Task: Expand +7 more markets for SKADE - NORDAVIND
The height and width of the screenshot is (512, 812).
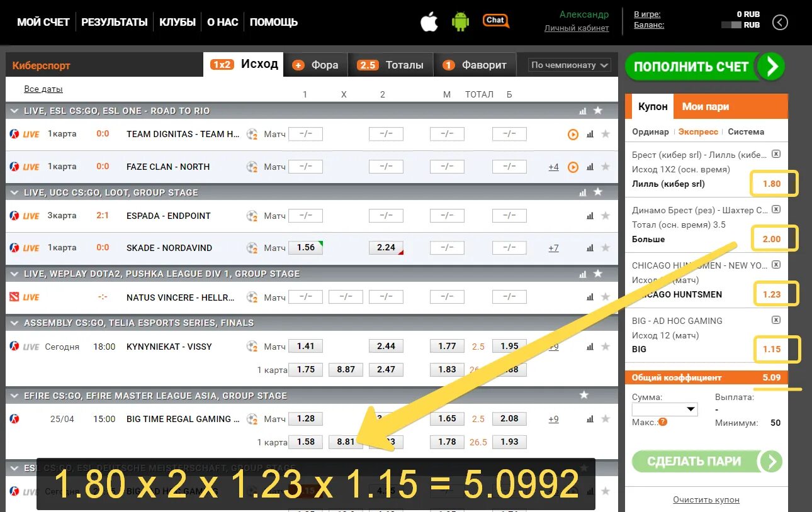Action: click(x=553, y=248)
